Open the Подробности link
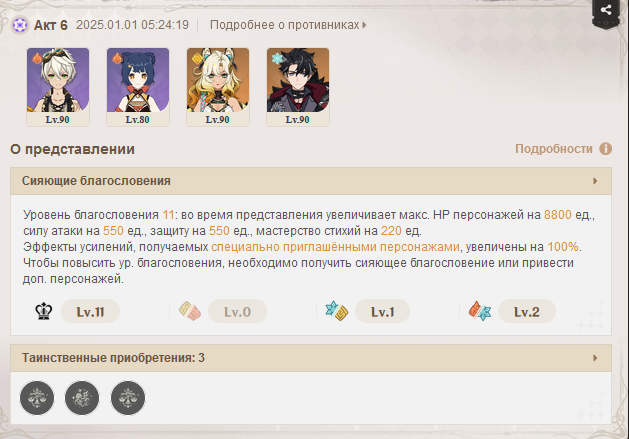The height and width of the screenshot is (439, 629). click(554, 149)
